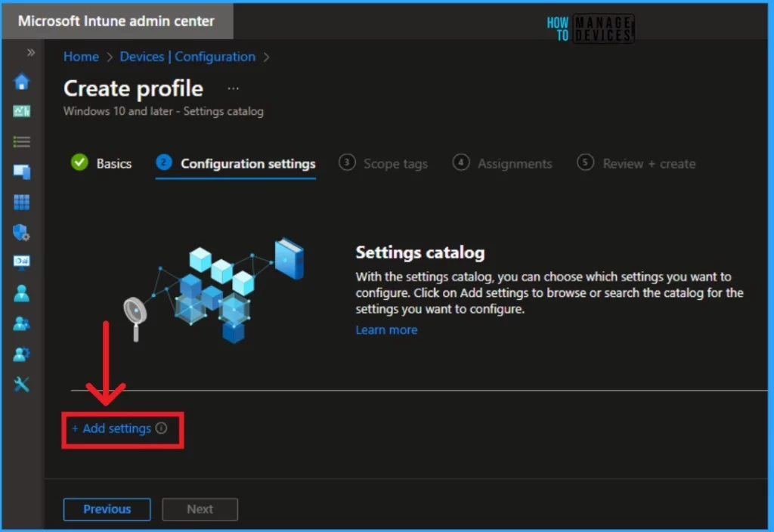Click 'Windows 10 and later - Settings catalog' subtitle
The width and height of the screenshot is (774, 532).
pos(163,111)
